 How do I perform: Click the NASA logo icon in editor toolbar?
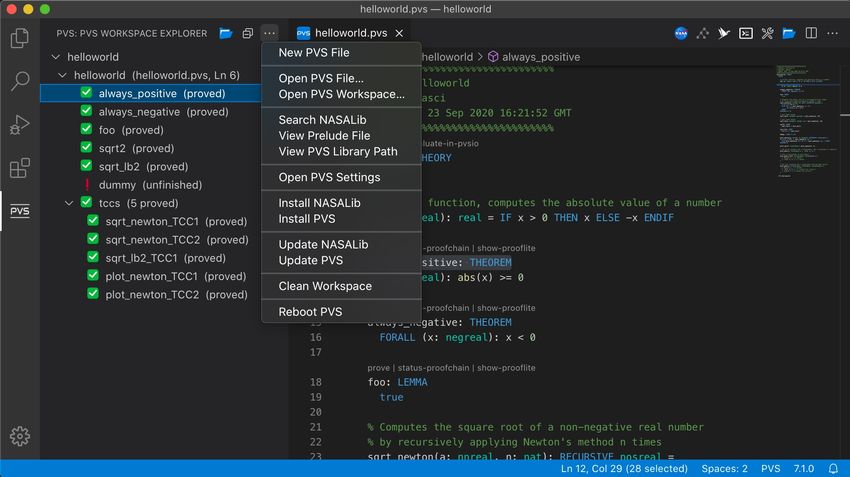pos(681,34)
